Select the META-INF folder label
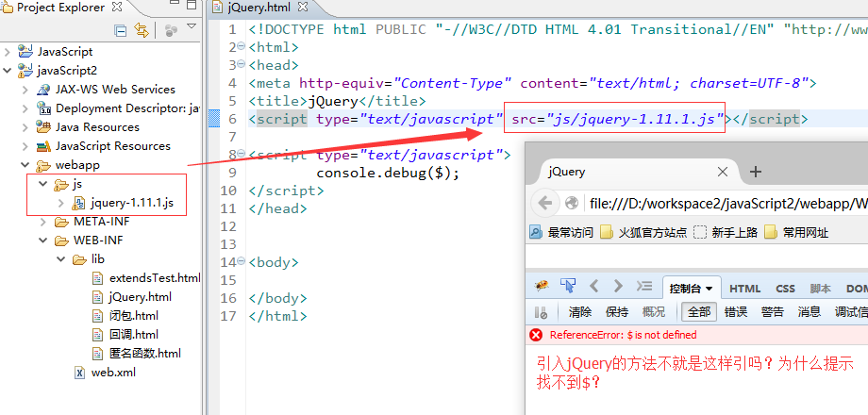 [x=101, y=222]
